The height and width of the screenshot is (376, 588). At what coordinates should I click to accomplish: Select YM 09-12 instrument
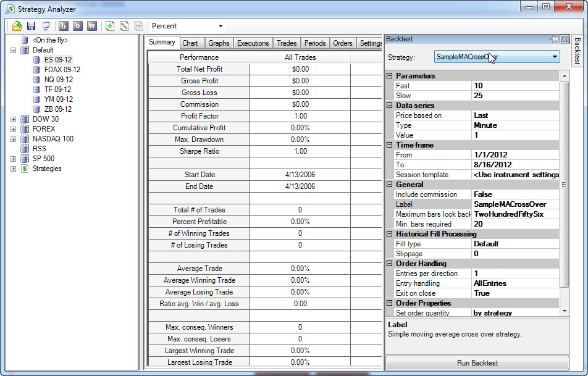(59, 99)
